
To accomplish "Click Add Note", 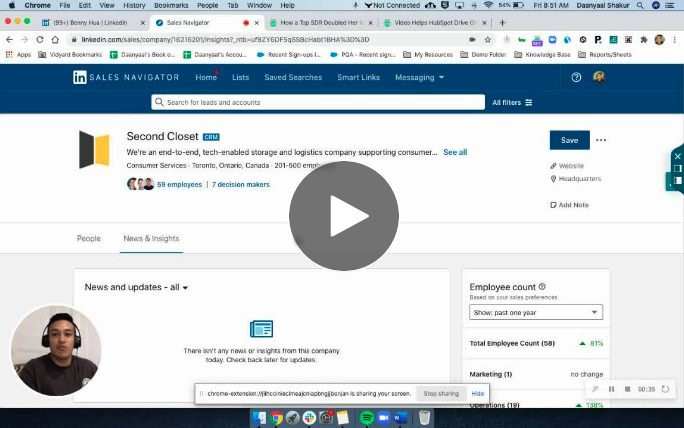I will tap(569, 205).
